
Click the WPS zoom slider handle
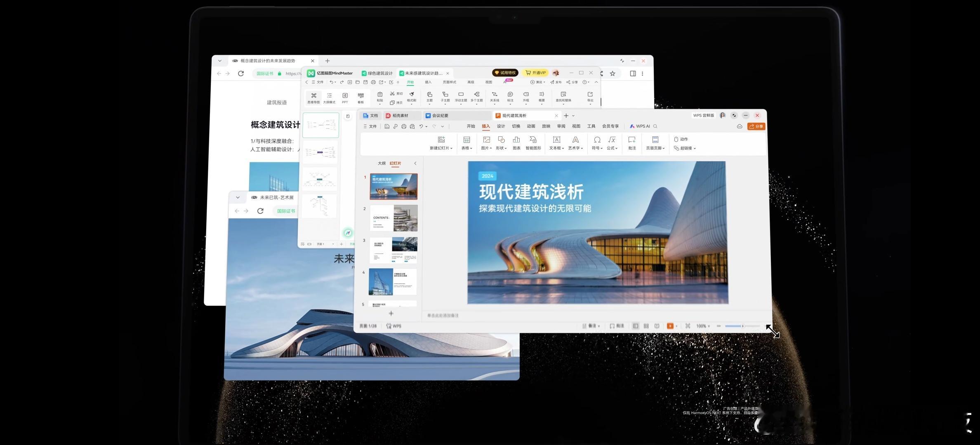[742, 326]
